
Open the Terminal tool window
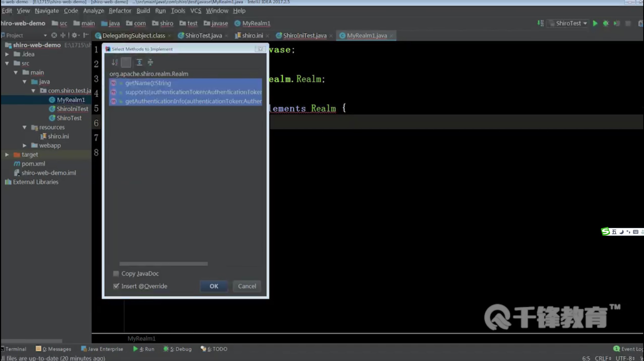coord(14,349)
